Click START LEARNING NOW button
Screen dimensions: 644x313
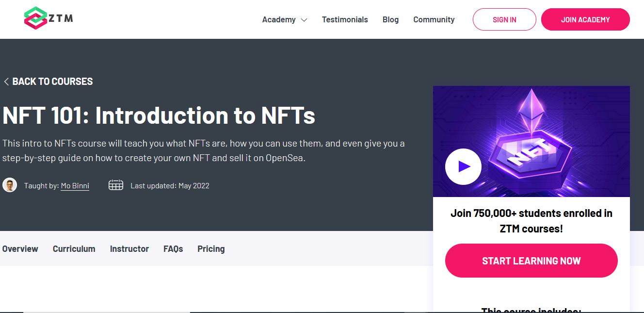pos(531,261)
